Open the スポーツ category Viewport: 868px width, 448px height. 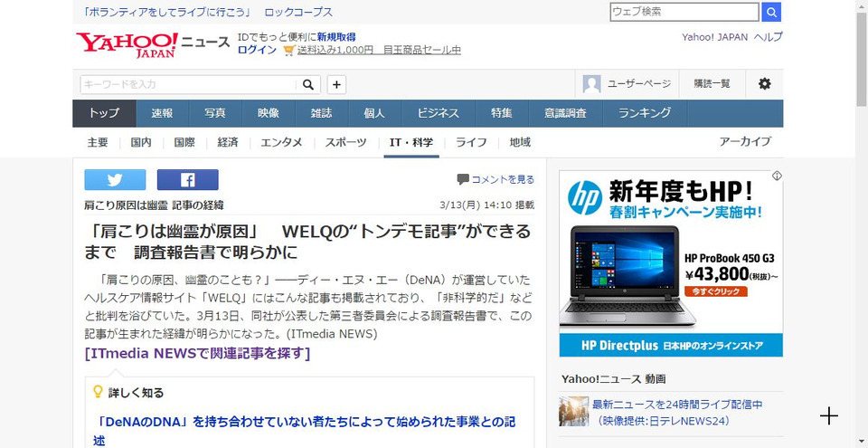[346, 142]
